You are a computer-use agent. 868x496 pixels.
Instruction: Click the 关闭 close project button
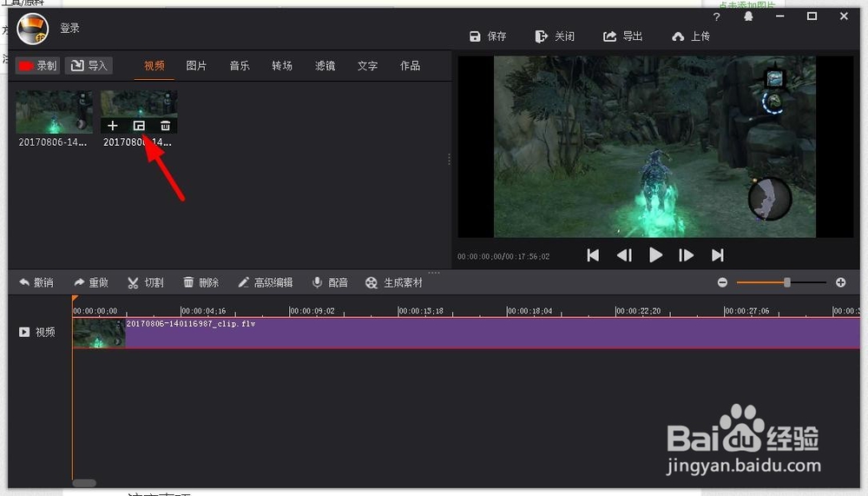pos(555,36)
